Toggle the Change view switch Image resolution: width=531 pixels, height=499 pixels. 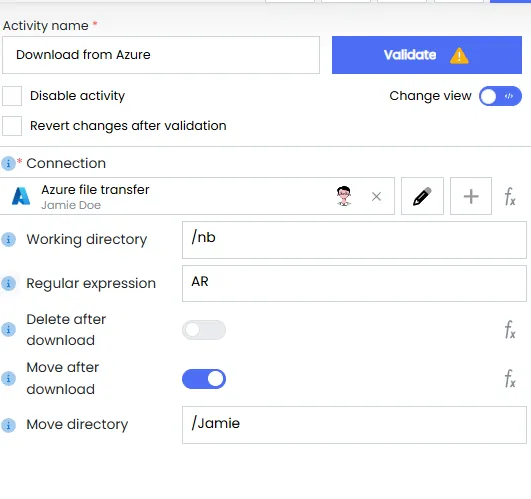click(500, 96)
